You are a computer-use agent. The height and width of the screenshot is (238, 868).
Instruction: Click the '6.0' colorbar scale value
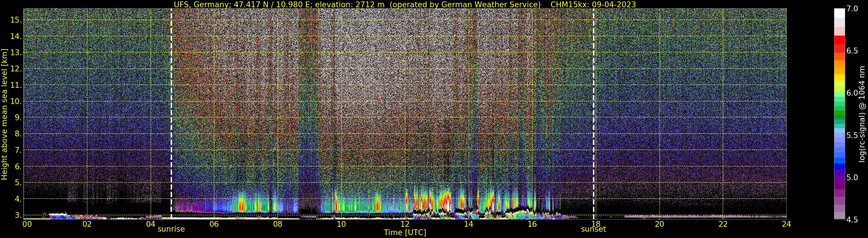tap(852, 93)
